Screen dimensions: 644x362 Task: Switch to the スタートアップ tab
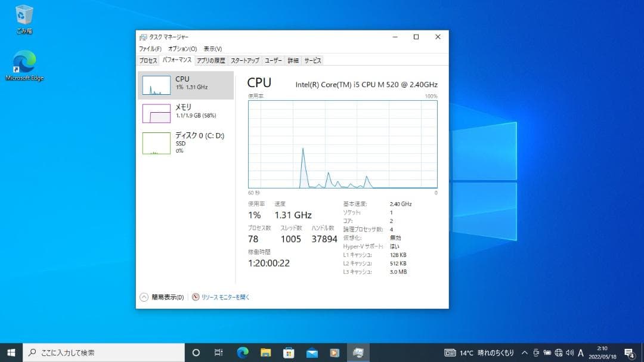(x=244, y=60)
